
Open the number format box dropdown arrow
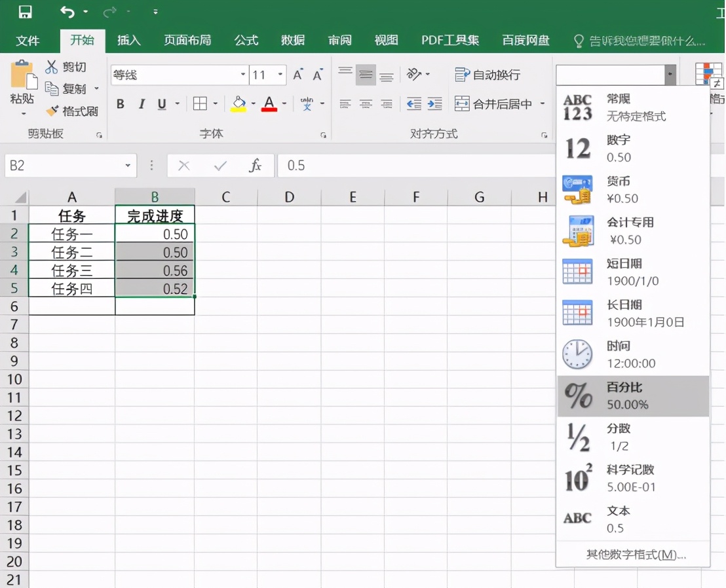click(x=670, y=75)
